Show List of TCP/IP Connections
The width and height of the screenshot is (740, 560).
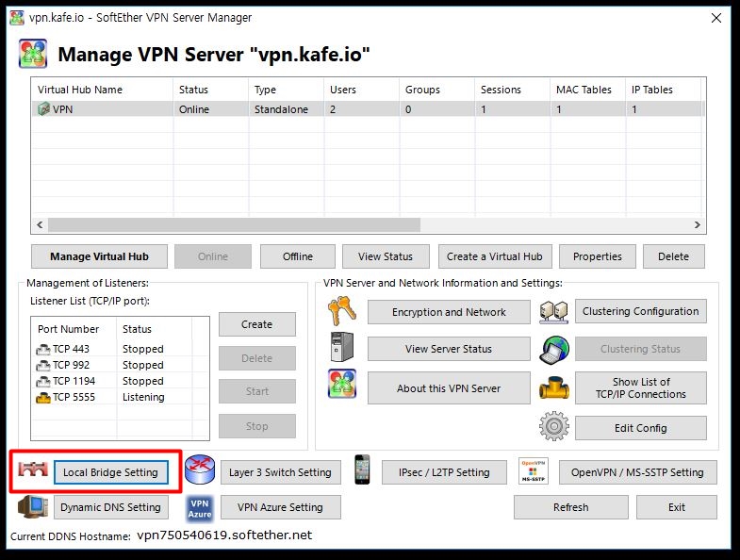click(641, 388)
